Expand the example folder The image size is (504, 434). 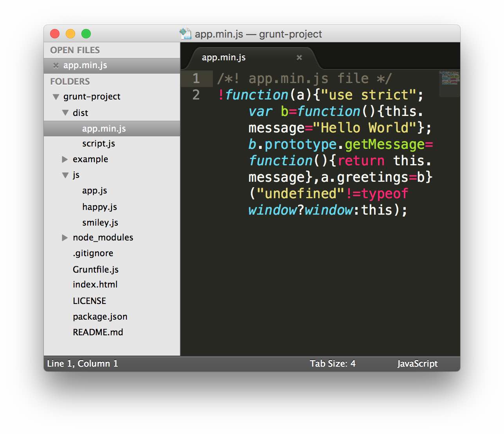click(65, 159)
